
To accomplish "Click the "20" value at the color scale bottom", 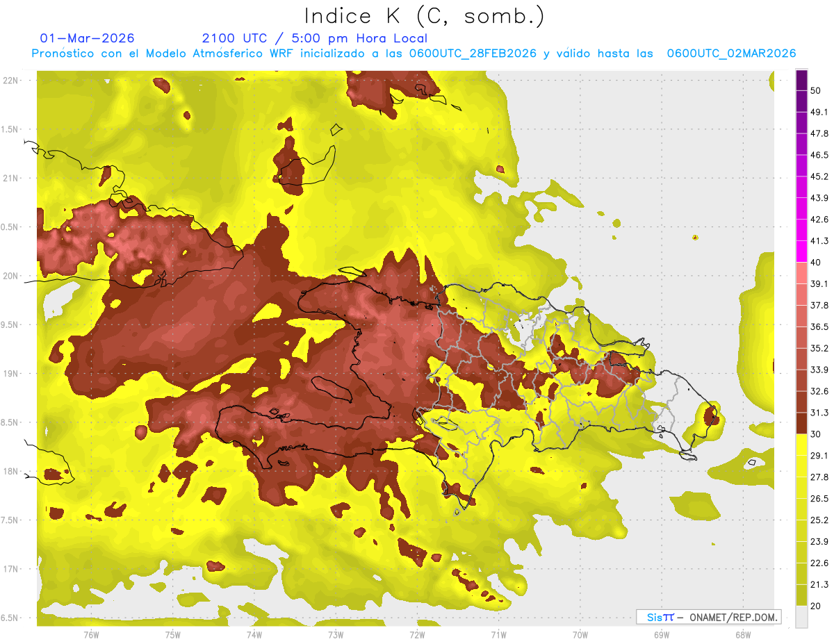I will [x=817, y=606].
